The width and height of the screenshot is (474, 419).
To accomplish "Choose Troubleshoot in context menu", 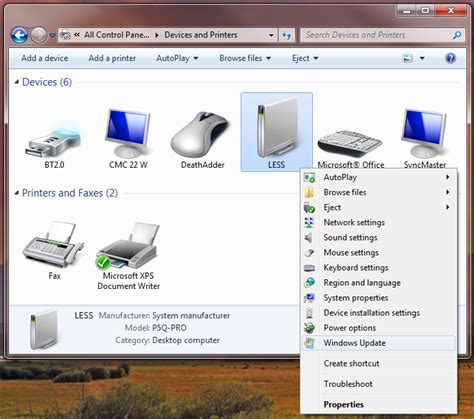I will pyautogui.click(x=378, y=384).
